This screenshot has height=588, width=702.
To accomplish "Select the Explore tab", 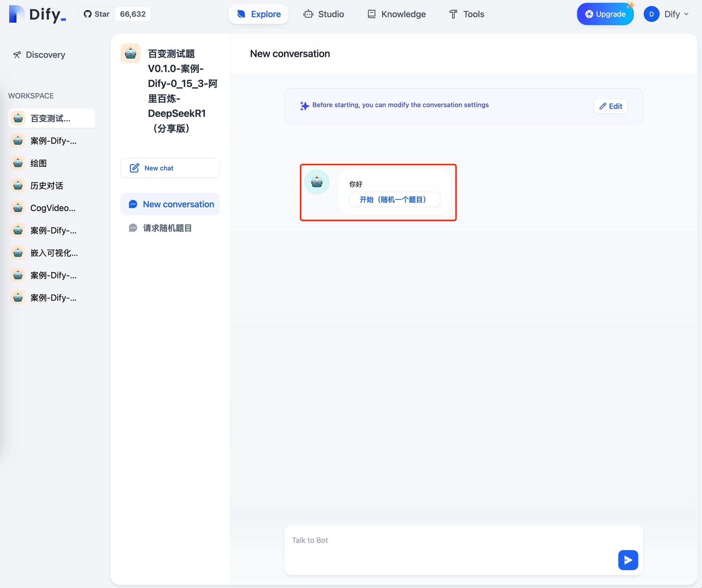I will (x=259, y=14).
